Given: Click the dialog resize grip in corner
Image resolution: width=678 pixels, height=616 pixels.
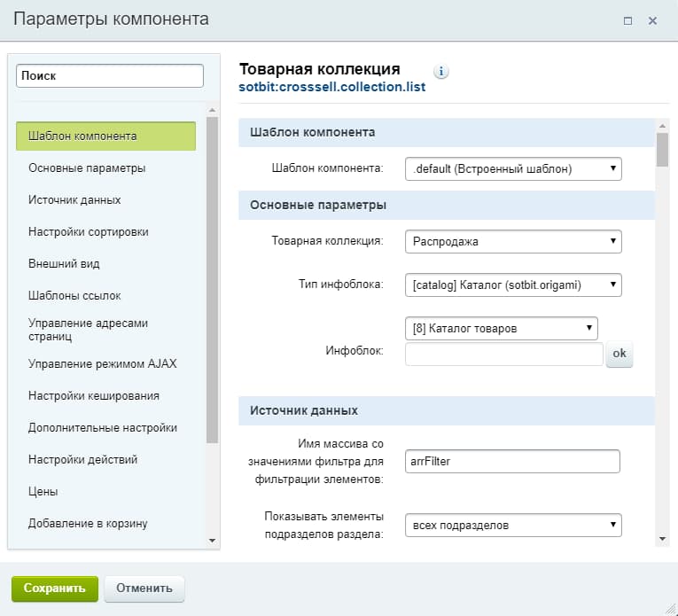Looking at the screenshot, I should (x=670, y=608).
